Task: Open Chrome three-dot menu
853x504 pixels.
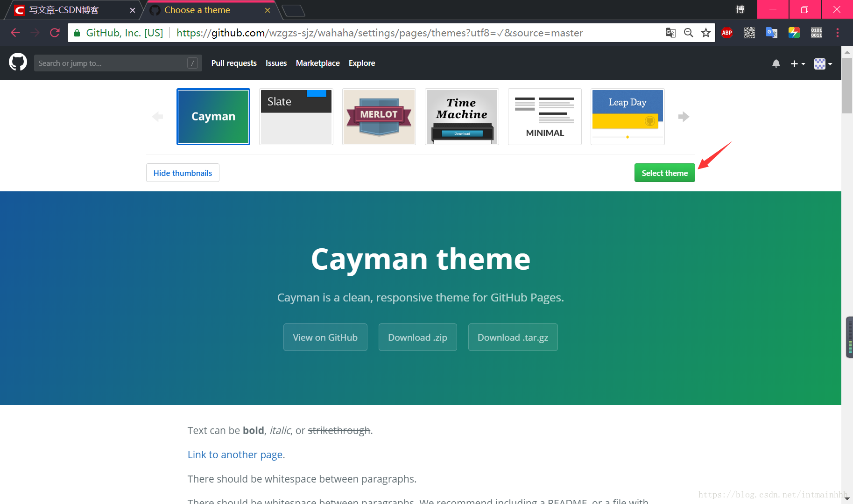Action: pos(838,33)
